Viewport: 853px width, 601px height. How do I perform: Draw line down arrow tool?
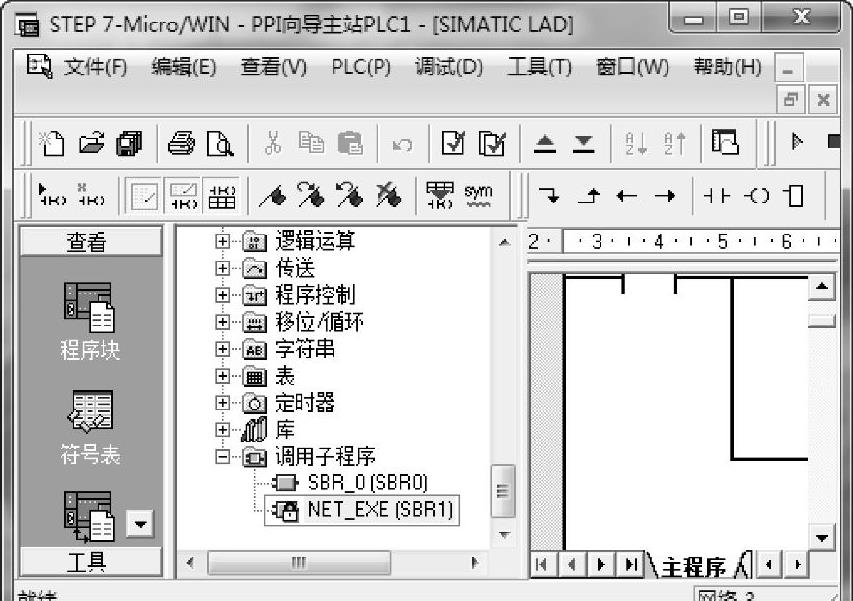tap(549, 195)
